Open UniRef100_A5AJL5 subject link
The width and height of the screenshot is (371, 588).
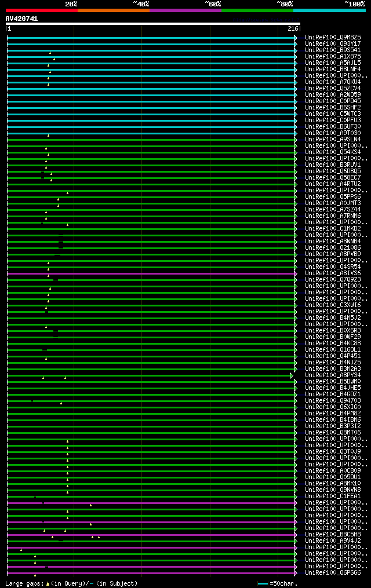[333, 63]
